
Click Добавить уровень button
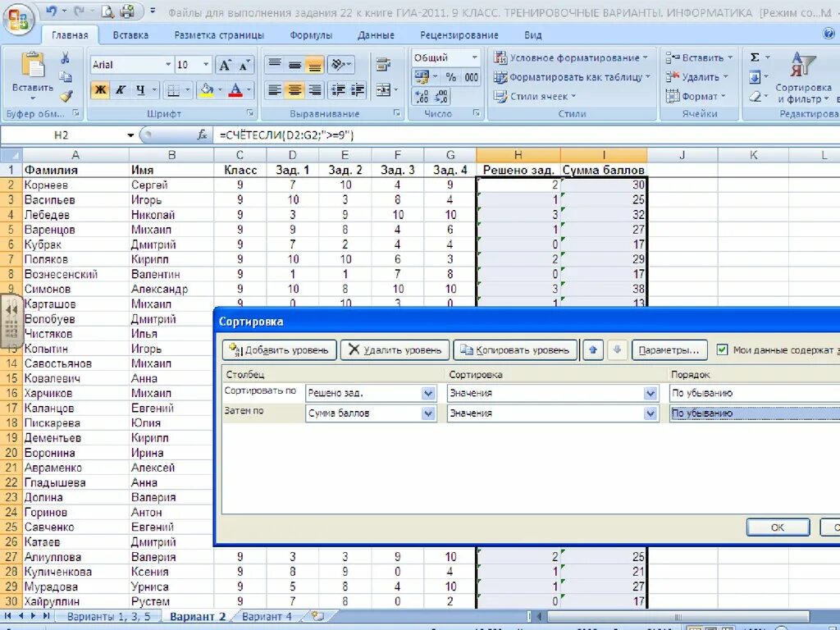tap(279, 349)
